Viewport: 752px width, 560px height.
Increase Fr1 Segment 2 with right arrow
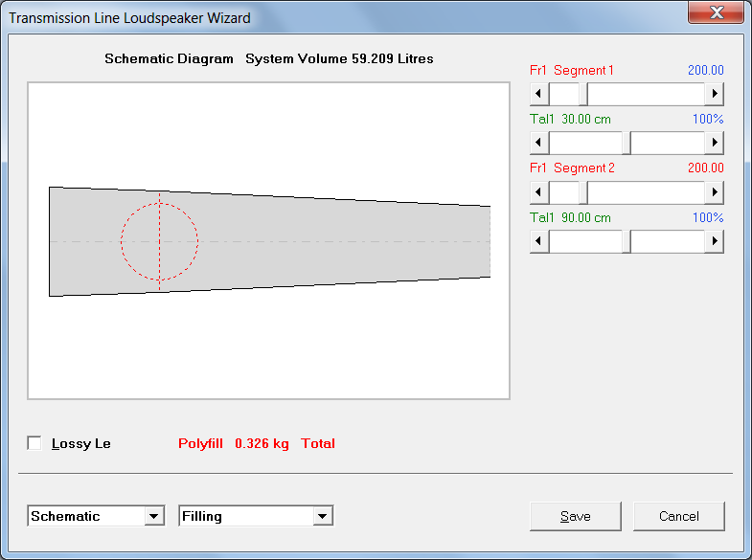[x=714, y=192]
